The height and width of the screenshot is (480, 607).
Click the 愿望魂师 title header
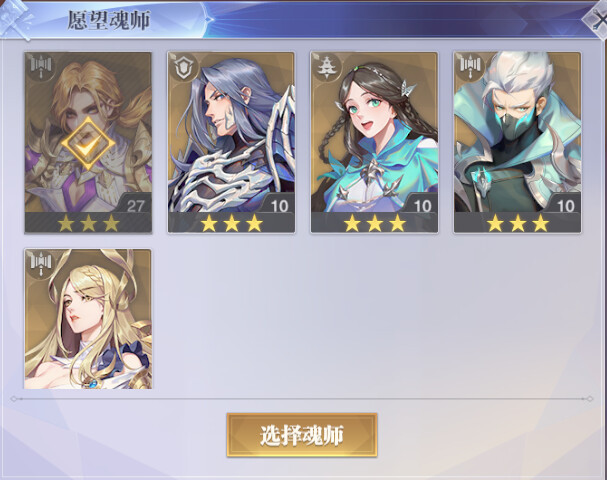(109, 20)
